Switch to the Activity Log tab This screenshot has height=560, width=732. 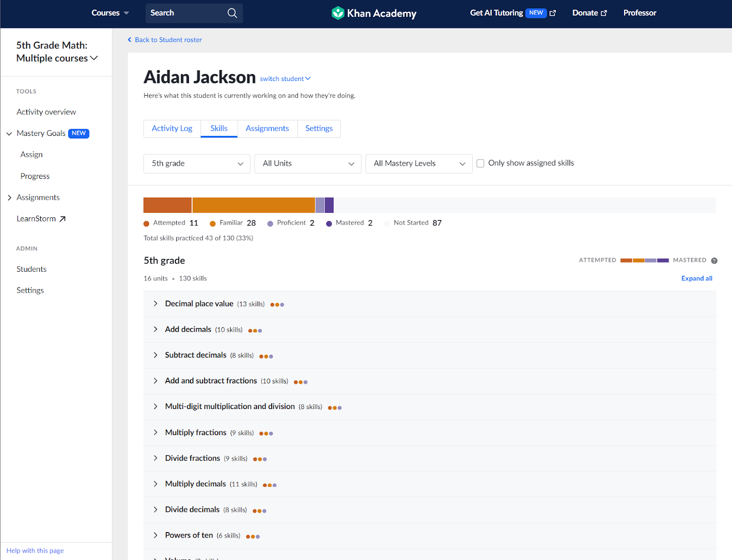click(x=172, y=129)
